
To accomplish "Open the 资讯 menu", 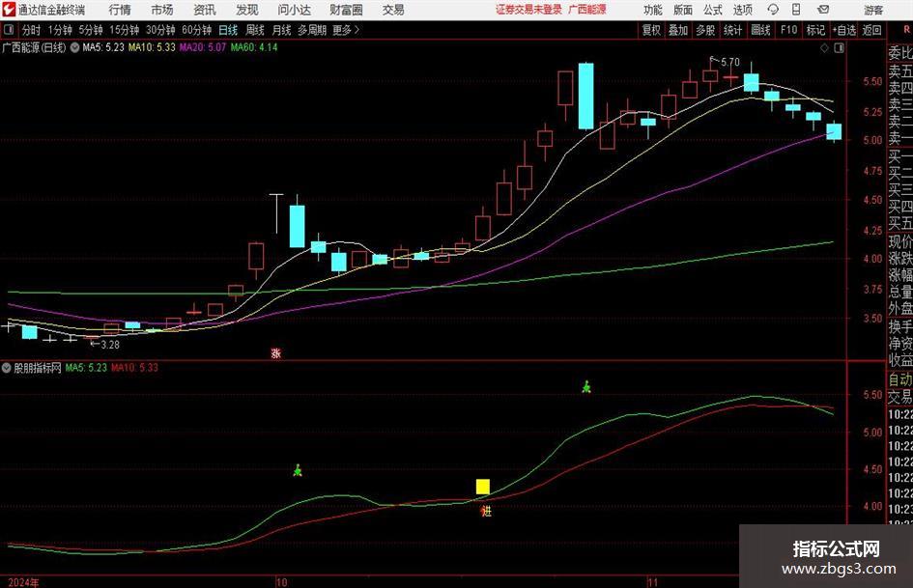I will [x=205, y=10].
